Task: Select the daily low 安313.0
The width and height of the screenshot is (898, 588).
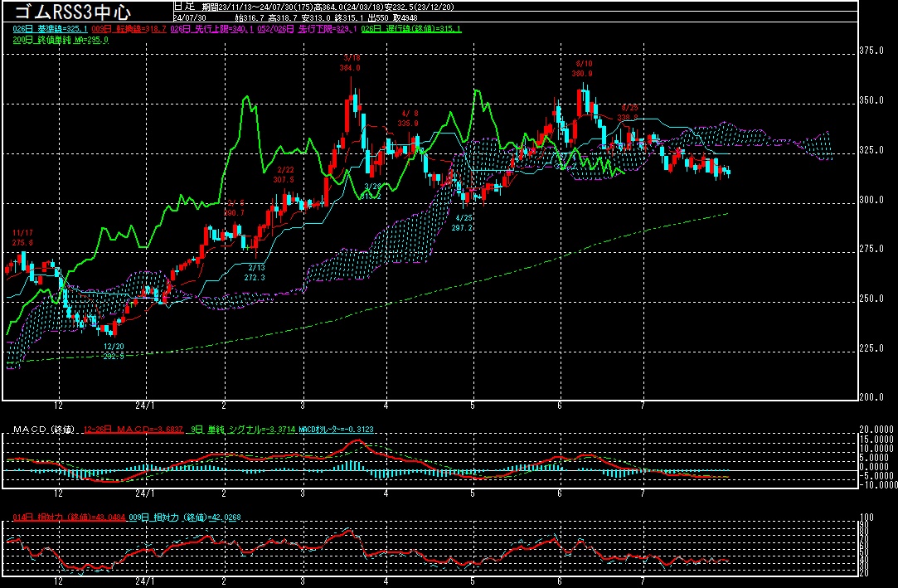Action: (317, 17)
